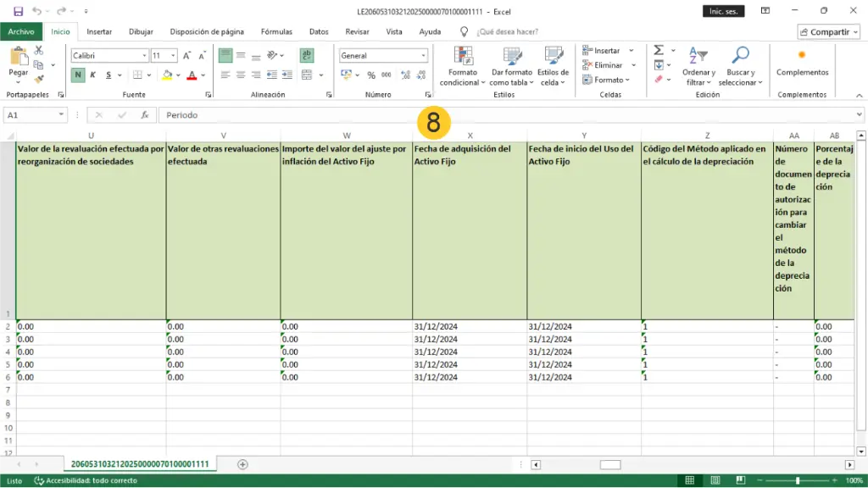The width and height of the screenshot is (868, 488).
Task: Open the Archivo menu tab
Action: [21, 31]
